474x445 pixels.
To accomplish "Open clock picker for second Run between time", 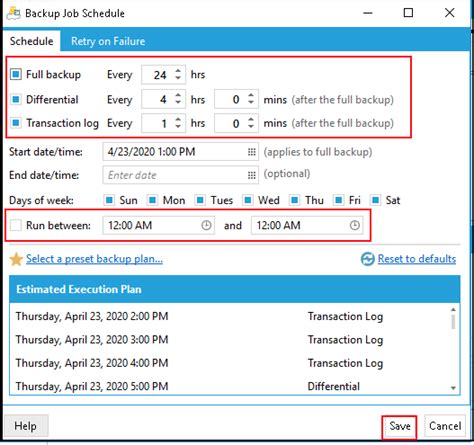I will 355,226.
